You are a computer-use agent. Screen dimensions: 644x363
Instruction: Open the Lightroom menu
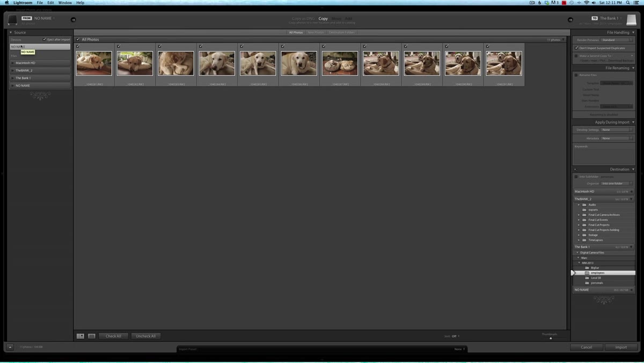pyautogui.click(x=23, y=3)
